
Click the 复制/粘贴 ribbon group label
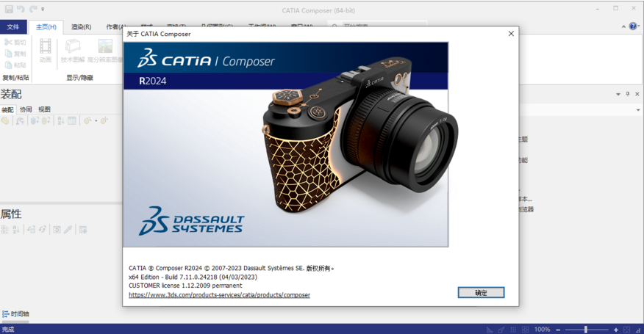click(x=15, y=78)
